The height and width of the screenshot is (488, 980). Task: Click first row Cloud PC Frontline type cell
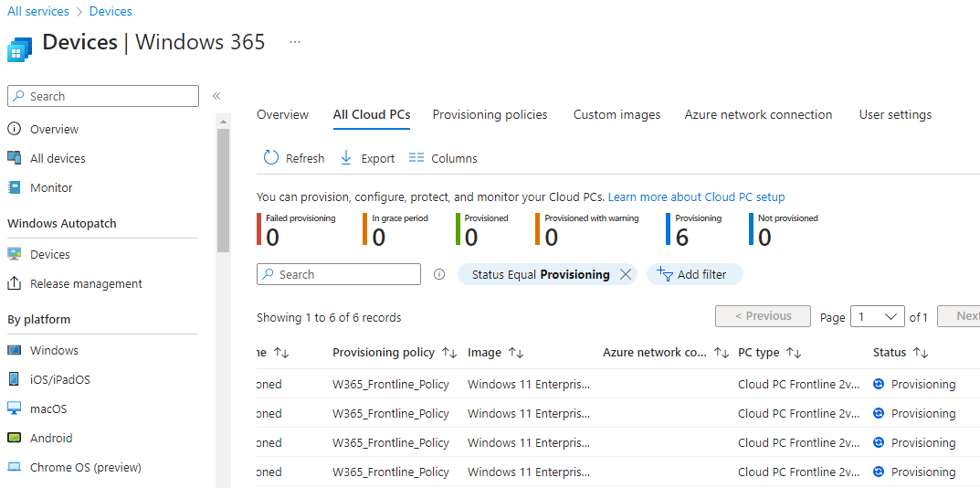pos(799,384)
